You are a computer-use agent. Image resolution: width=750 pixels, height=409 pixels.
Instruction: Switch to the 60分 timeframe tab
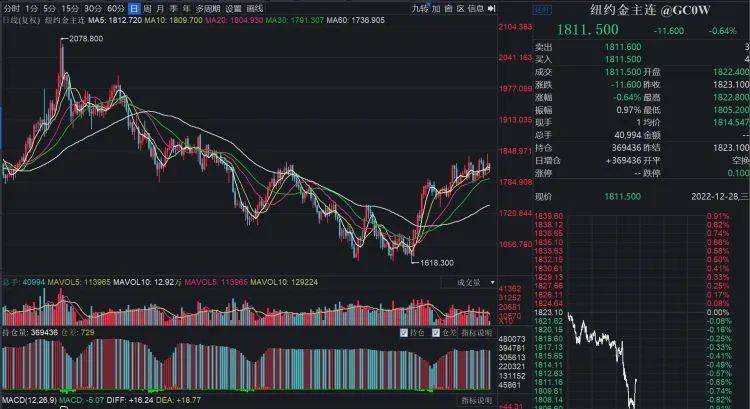115,8
